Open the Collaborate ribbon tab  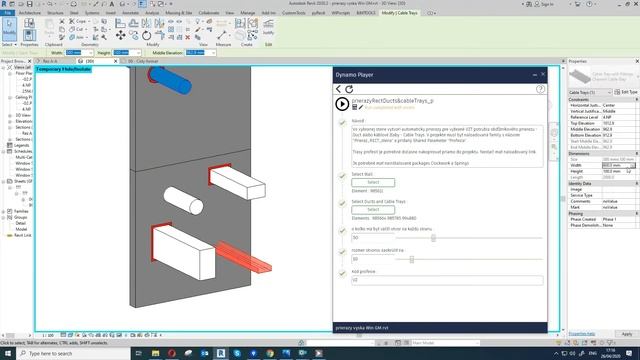(209, 13)
